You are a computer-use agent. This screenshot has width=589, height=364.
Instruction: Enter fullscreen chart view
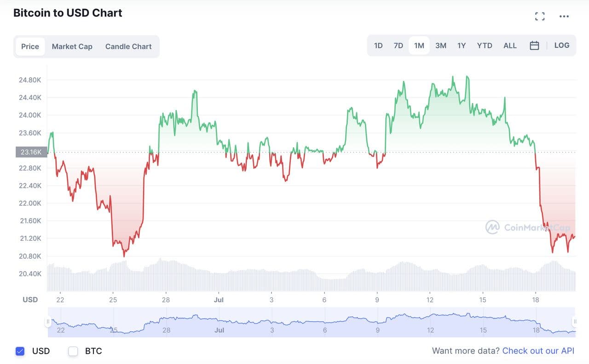(x=540, y=17)
